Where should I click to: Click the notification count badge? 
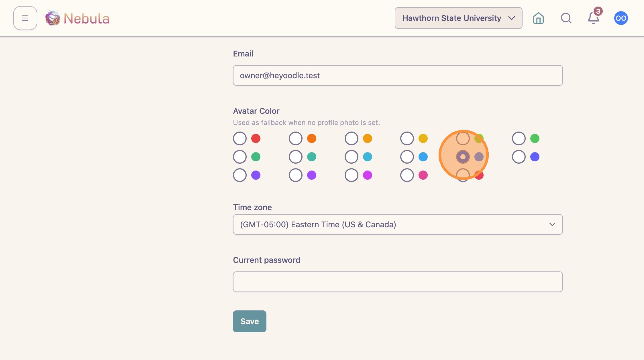tap(598, 11)
